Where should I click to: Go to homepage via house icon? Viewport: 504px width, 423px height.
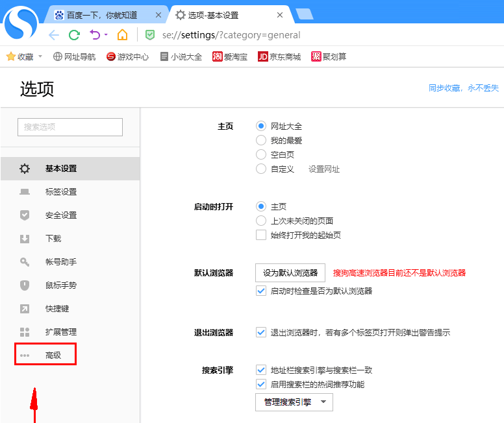pos(122,35)
